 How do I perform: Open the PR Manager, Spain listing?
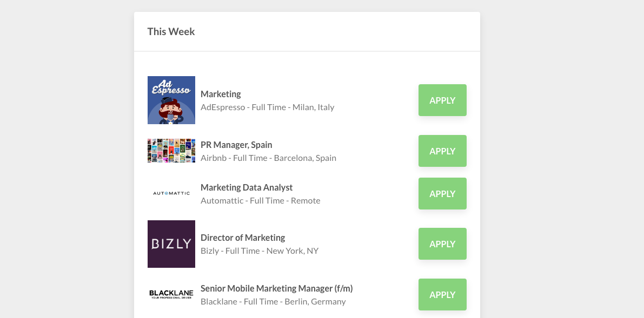click(236, 145)
